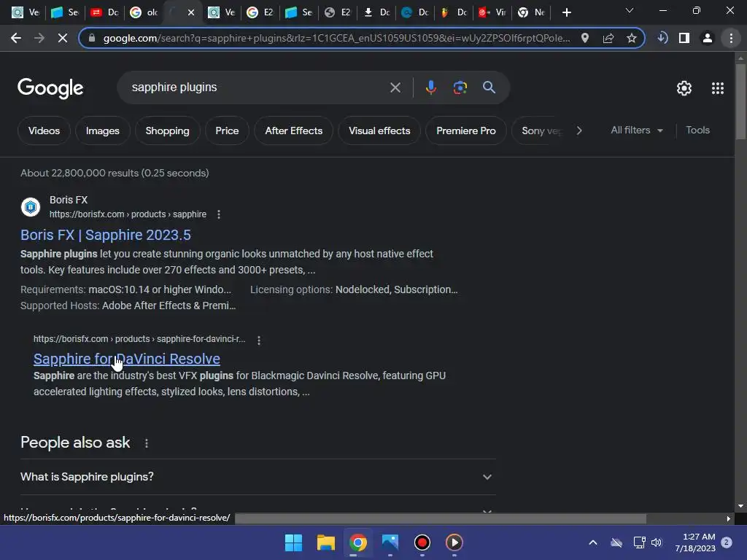Click into the sapphire plugins search field

258,87
